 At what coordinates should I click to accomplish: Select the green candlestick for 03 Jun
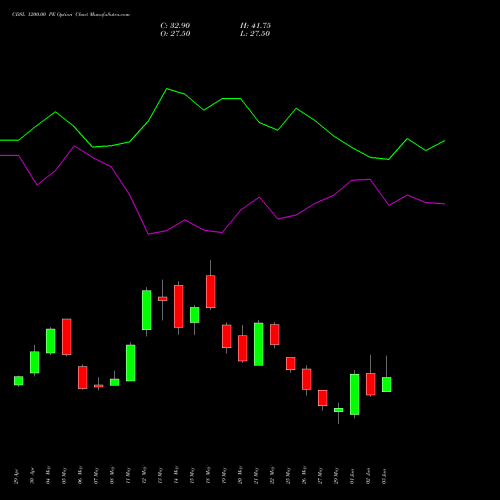coord(387,384)
